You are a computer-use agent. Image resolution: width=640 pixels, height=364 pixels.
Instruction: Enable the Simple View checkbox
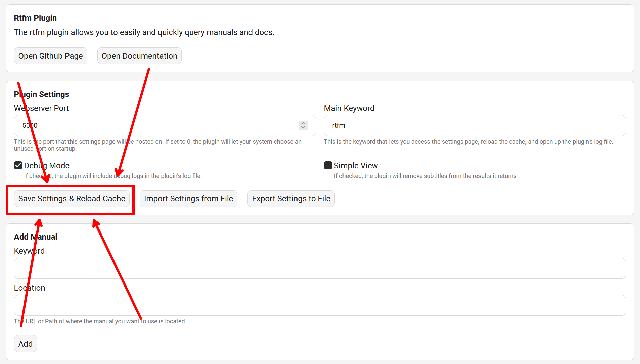(328, 165)
